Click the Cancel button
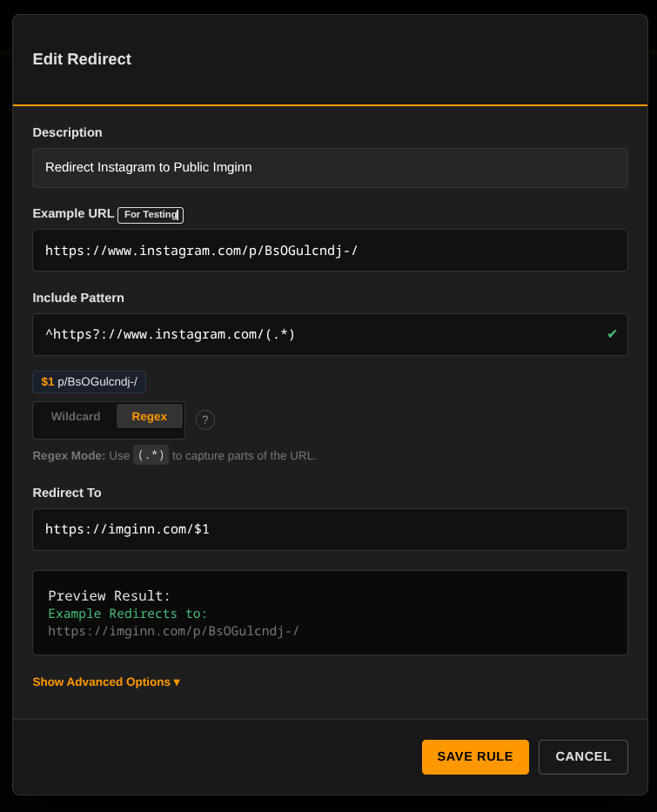Image resolution: width=657 pixels, height=812 pixels. 583,756
